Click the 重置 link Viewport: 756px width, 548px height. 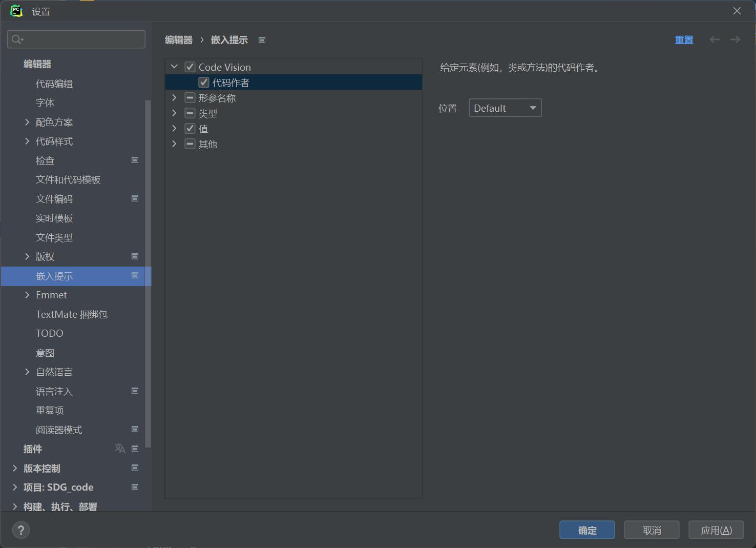[x=684, y=39]
